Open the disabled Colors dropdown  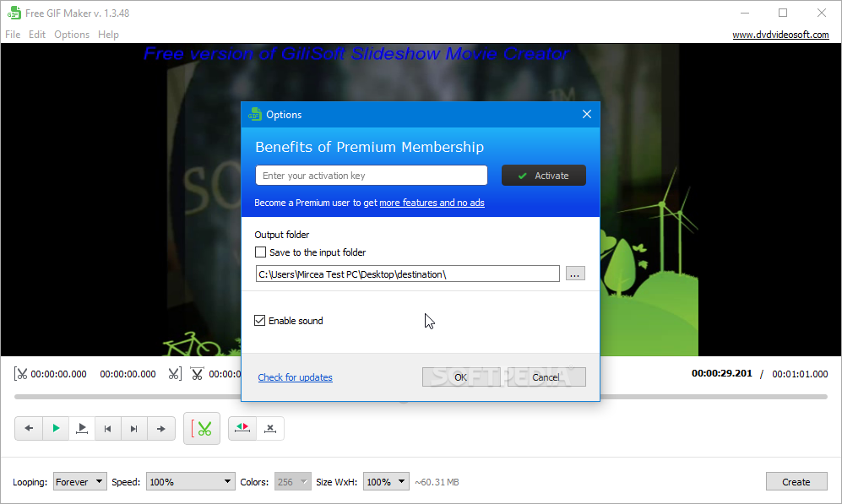292,482
